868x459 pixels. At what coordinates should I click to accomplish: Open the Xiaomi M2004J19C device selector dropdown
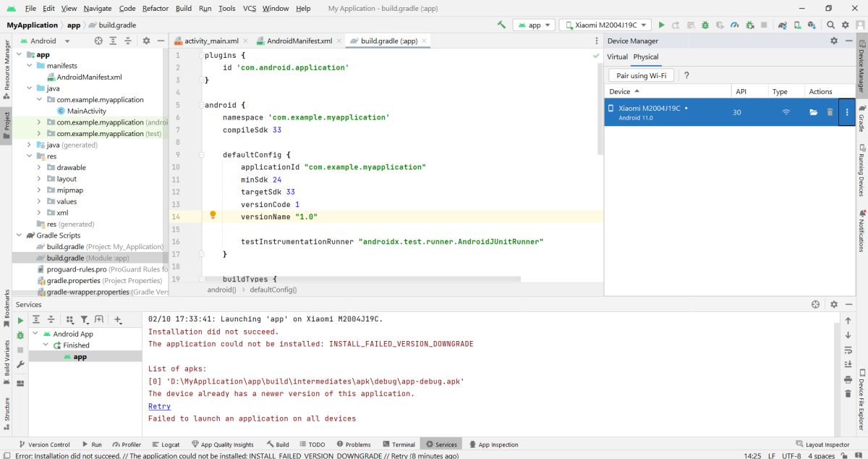pos(605,25)
